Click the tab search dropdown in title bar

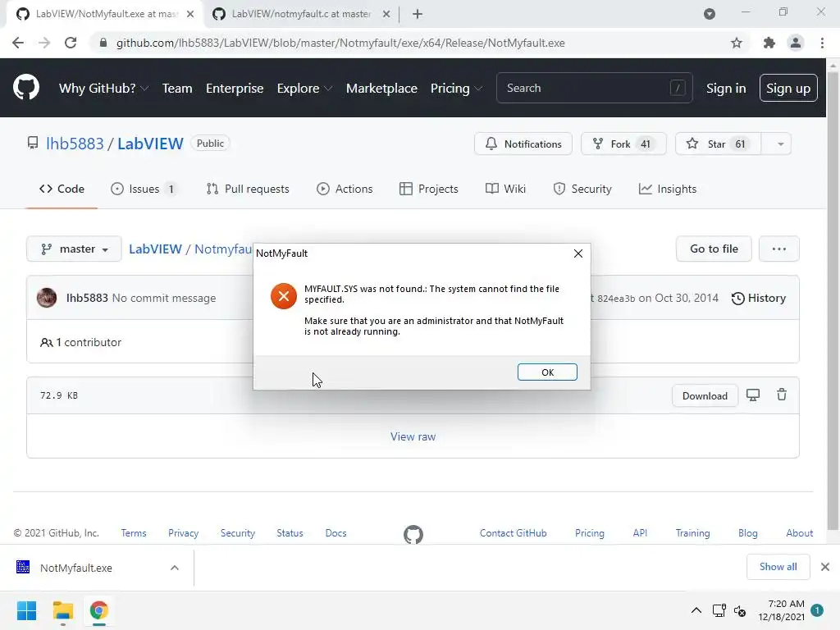710,14
